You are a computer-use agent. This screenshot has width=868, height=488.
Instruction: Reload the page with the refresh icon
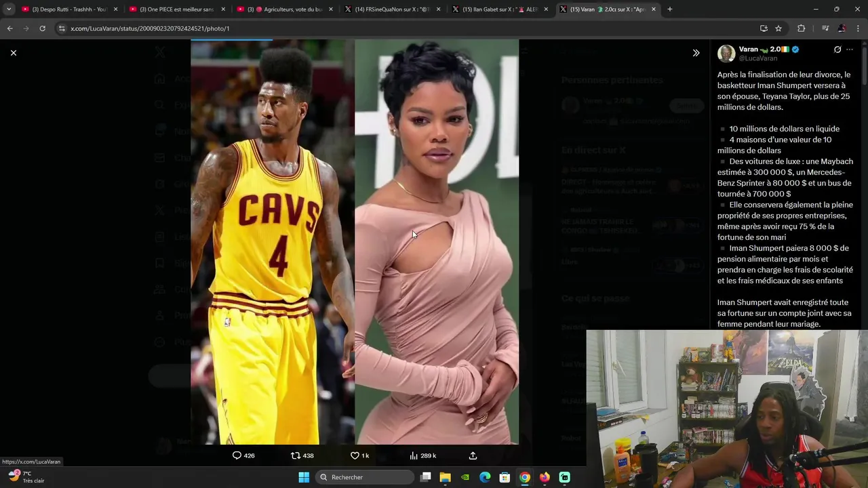pos(42,28)
